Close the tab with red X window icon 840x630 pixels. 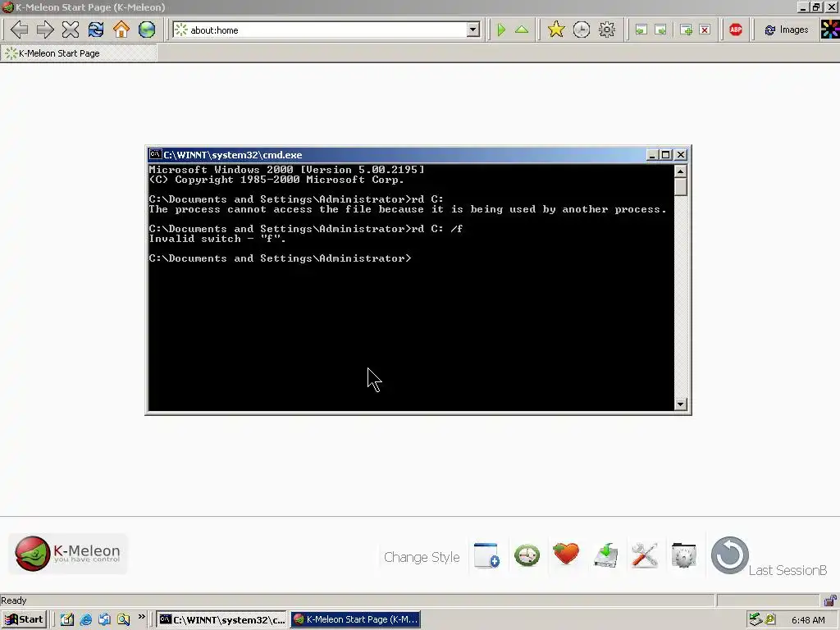tap(705, 30)
